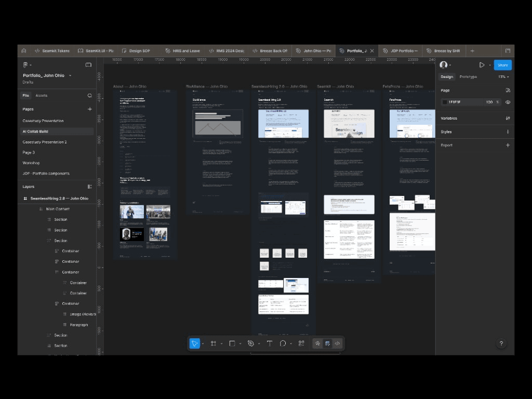Open page color styles icon beside Page

pos(508,90)
